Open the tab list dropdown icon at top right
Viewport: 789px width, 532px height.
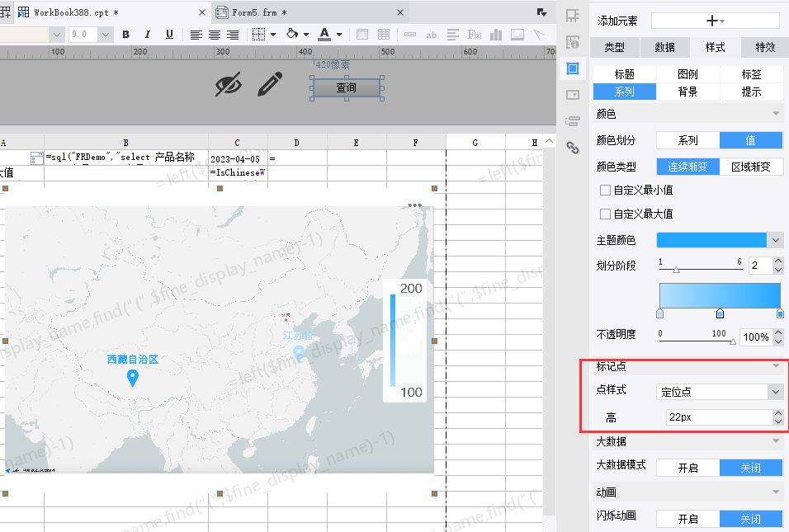click(542, 12)
